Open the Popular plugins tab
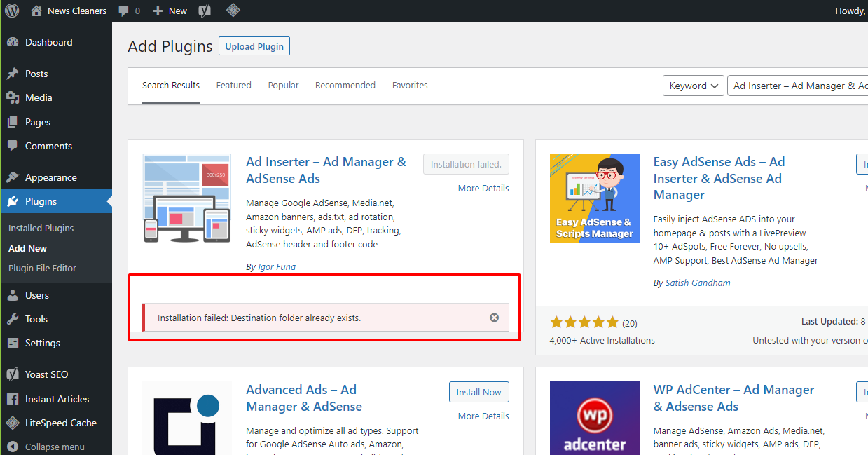 283,85
